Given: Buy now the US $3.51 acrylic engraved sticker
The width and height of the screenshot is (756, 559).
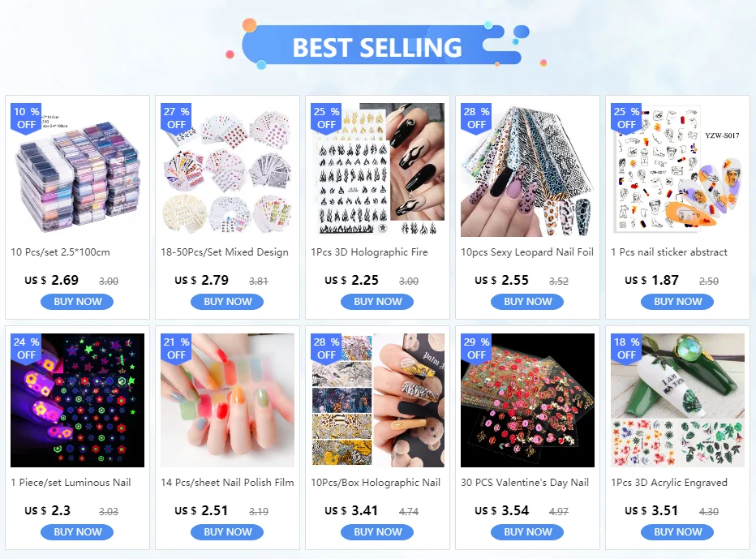Looking at the screenshot, I should [677, 532].
